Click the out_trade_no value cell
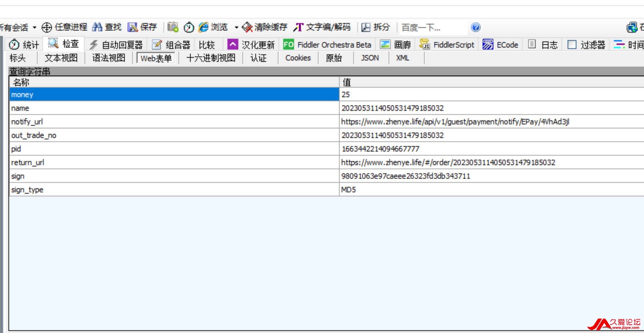 click(x=492, y=135)
